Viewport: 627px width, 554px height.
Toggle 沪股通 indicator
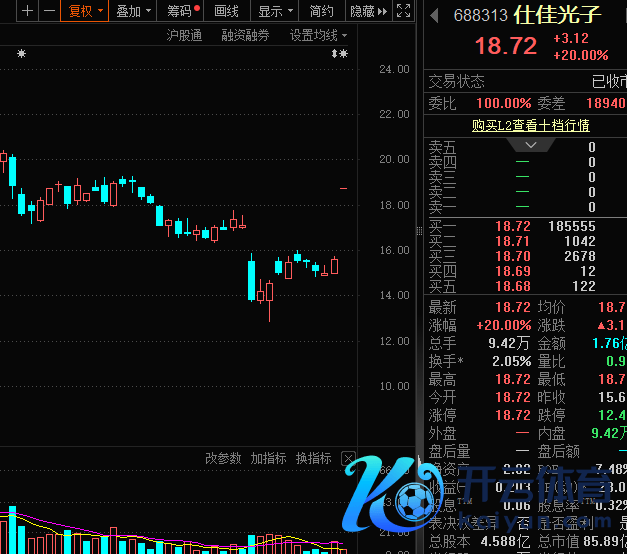pyautogui.click(x=184, y=36)
